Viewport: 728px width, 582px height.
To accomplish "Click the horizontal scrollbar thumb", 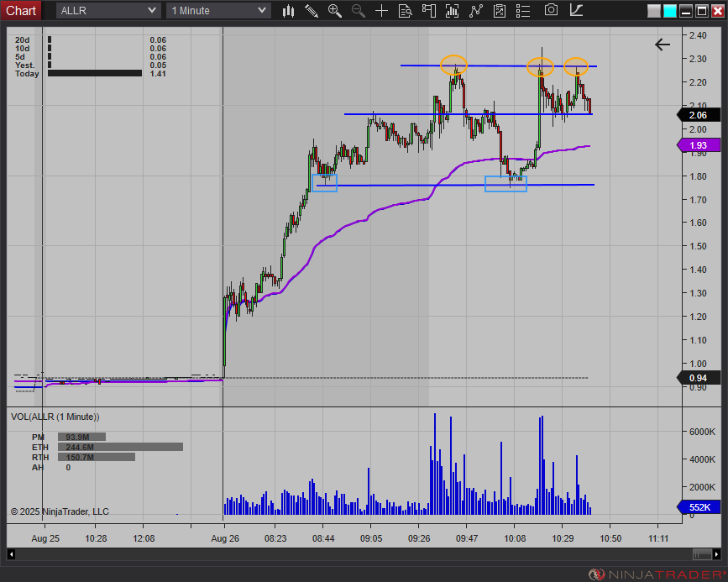I will point(703,554).
